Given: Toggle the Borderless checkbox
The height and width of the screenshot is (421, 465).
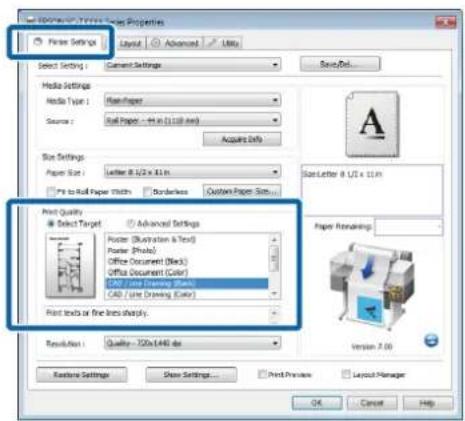Looking at the screenshot, I should pos(147,192).
